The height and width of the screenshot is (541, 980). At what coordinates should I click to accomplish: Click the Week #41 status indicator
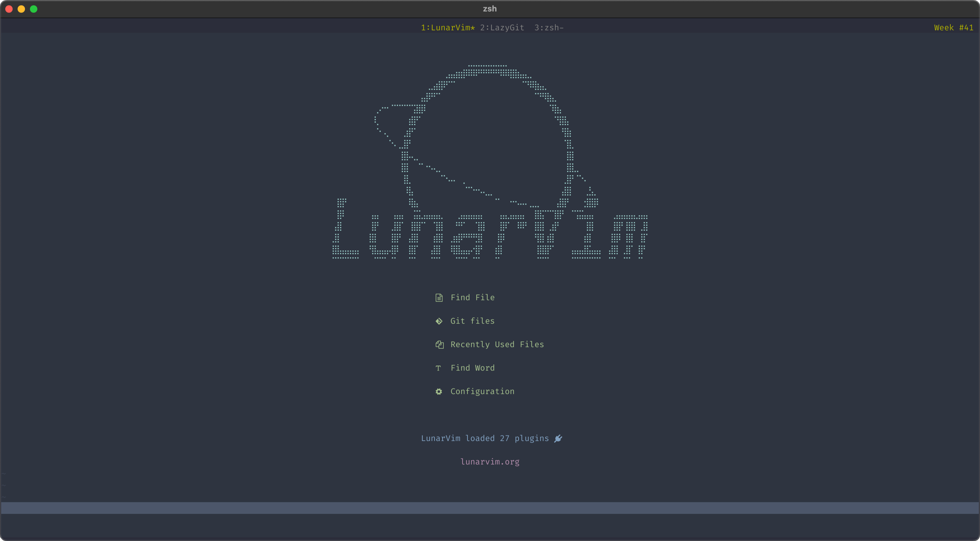[x=953, y=28]
